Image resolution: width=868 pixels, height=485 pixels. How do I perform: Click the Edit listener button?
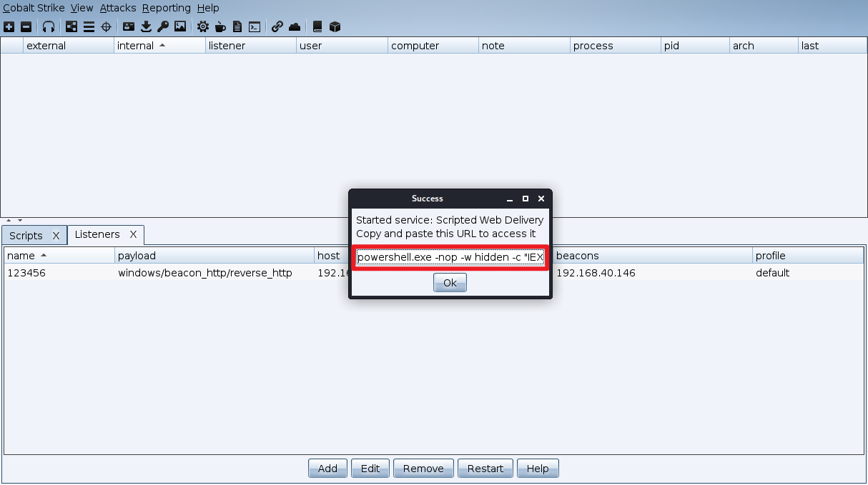point(370,469)
